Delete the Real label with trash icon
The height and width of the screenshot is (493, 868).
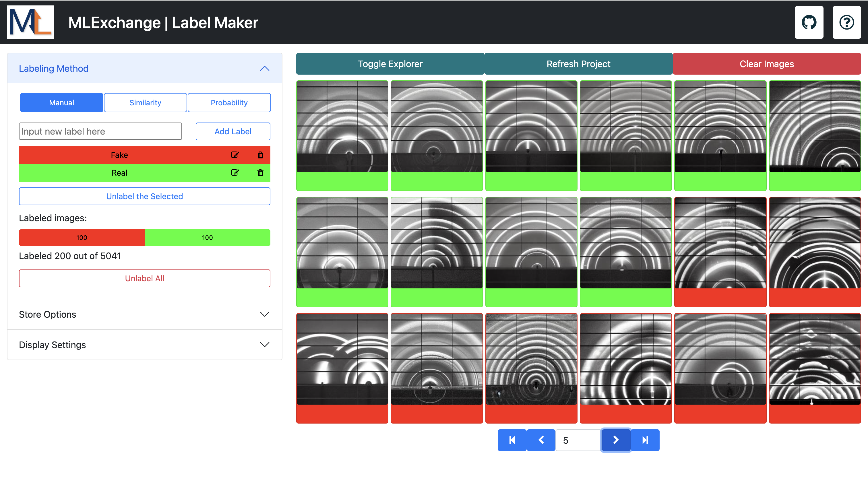[260, 173]
